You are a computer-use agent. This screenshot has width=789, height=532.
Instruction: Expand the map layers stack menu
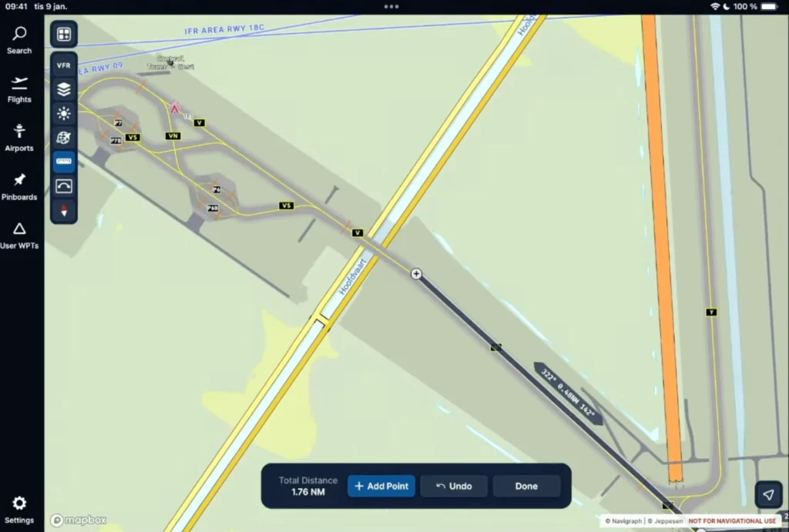pos(64,89)
